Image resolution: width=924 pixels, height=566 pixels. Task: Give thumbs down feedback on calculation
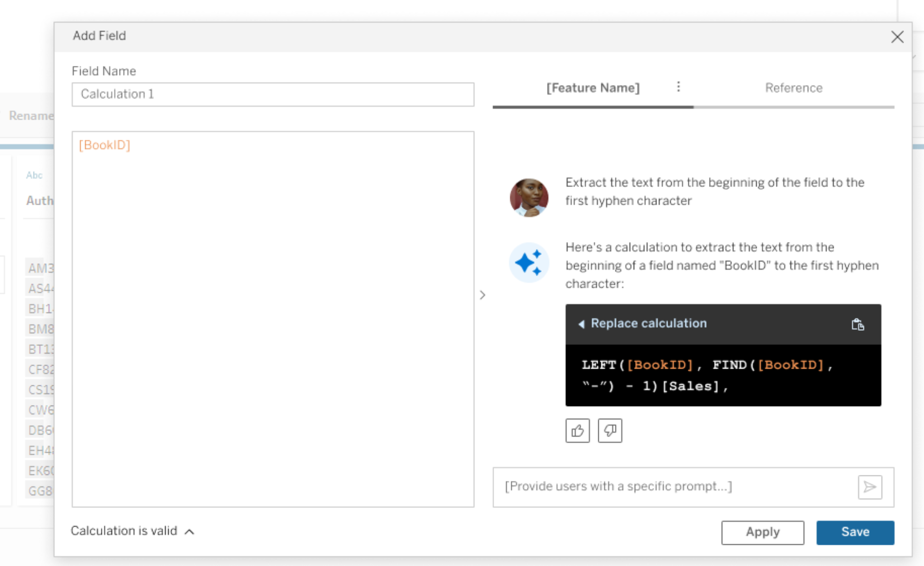(610, 430)
